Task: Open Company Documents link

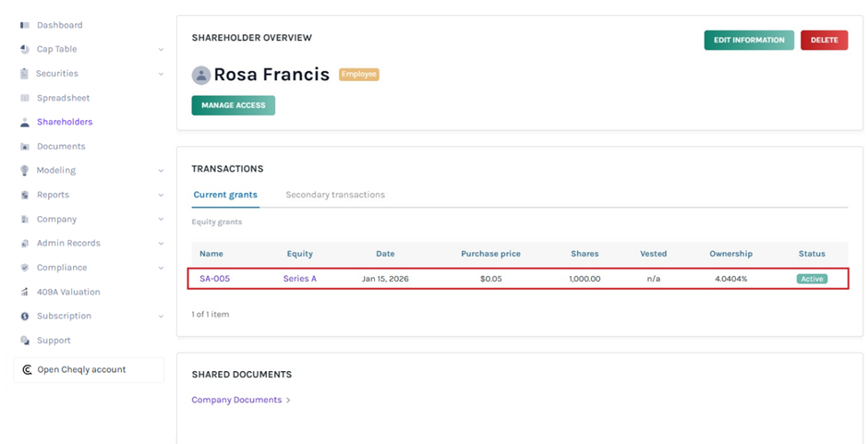Action: 237,400
